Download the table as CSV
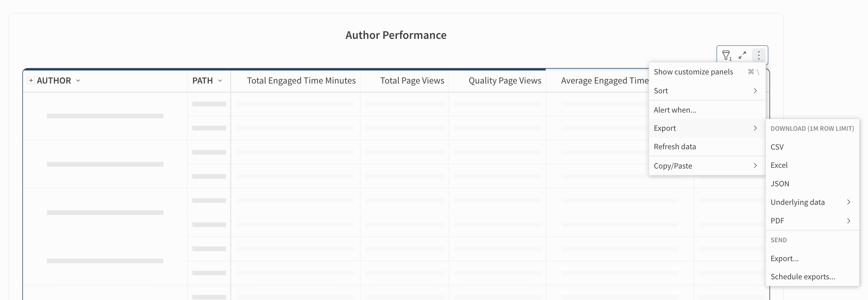The width and height of the screenshot is (868, 300). [x=777, y=147]
